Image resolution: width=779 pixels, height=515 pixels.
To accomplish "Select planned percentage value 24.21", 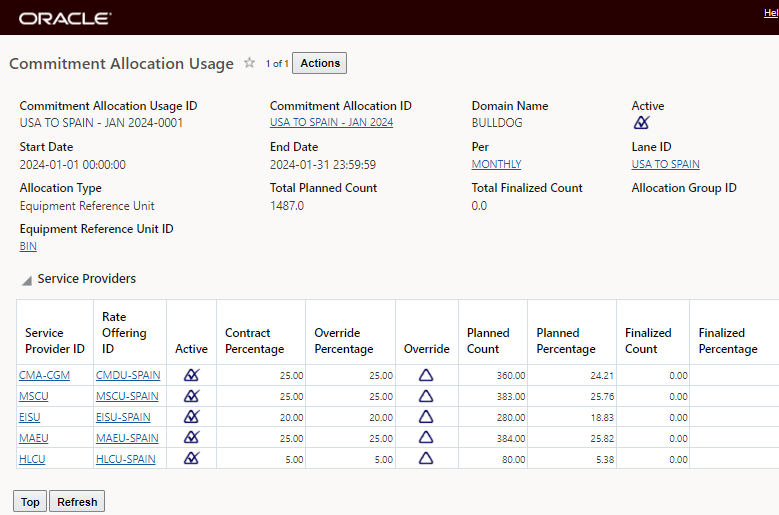I will click(602, 376).
